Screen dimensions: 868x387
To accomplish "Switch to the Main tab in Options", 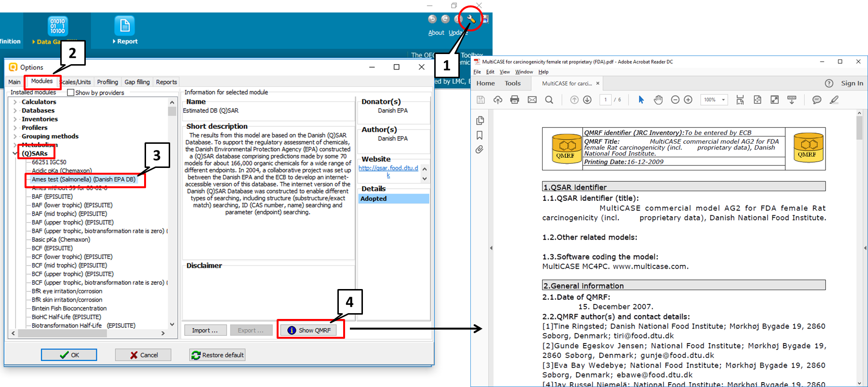I will click(x=14, y=82).
